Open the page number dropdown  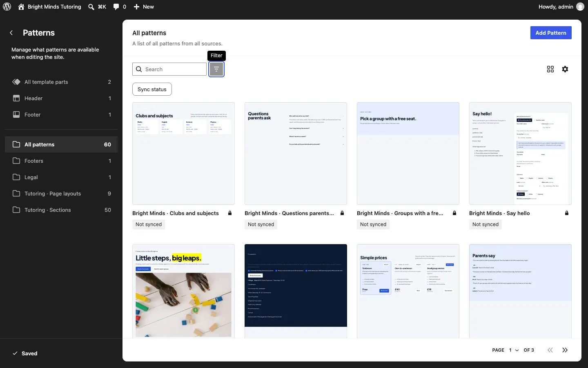click(x=514, y=350)
